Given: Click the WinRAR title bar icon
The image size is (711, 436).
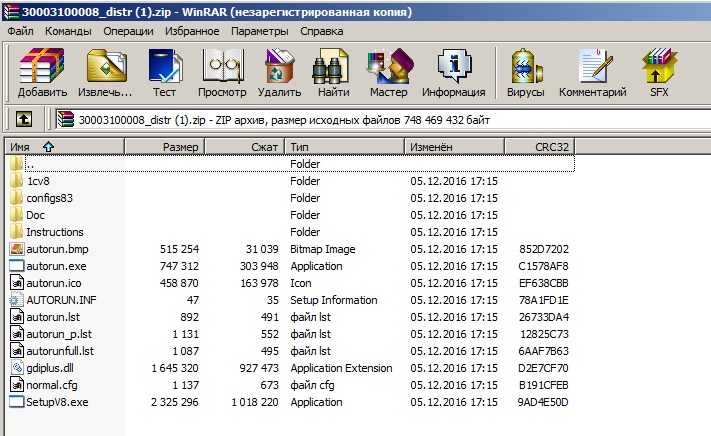Looking at the screenshot, I should pos(11,11).
